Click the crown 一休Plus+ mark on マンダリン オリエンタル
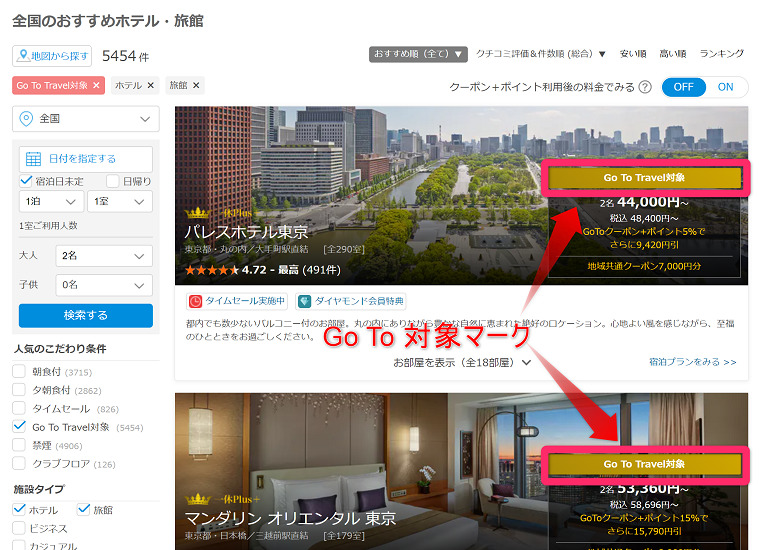The width and height of the screenshot is (760, 550). (222, 499)
